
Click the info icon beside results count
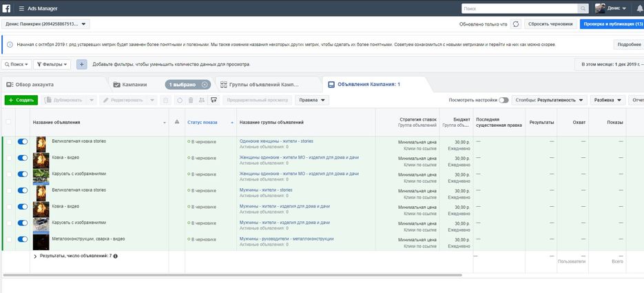tap(115, 256)
